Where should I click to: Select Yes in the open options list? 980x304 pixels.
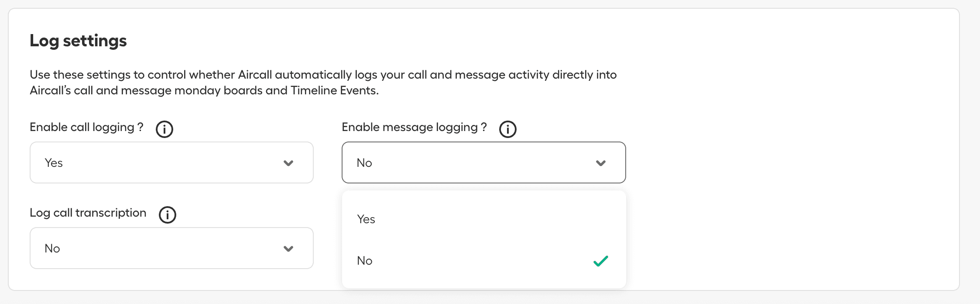(367, 219)
